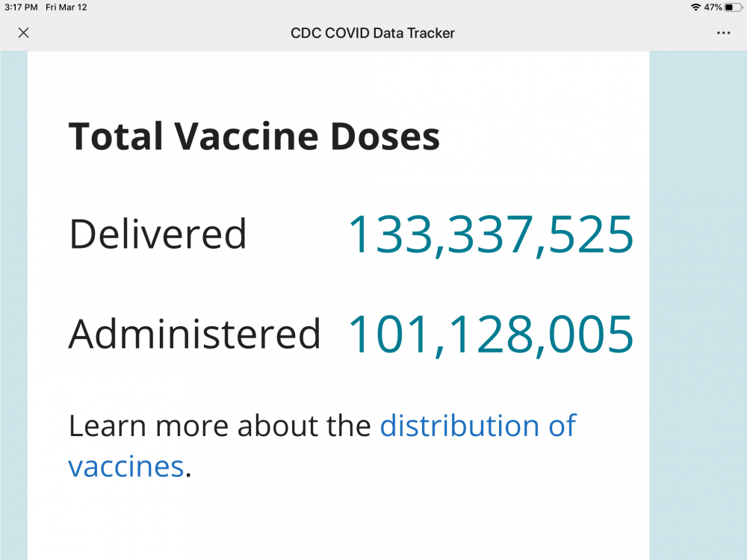Viewport: 747px width, 560px height.
Task: Click blank white area below vaccines link
Action: pyautogui.click(x=336, y=523)
